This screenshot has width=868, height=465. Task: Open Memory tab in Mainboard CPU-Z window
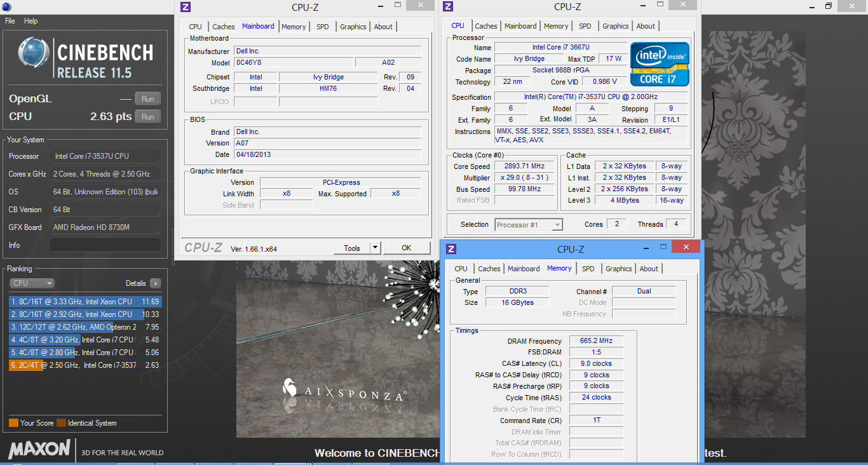coord(294,27)
